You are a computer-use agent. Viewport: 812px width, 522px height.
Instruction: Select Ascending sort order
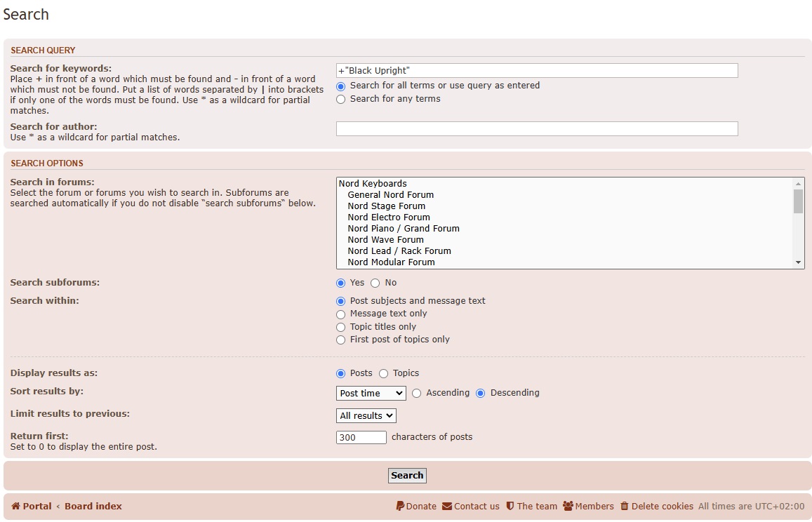point(417,394)
